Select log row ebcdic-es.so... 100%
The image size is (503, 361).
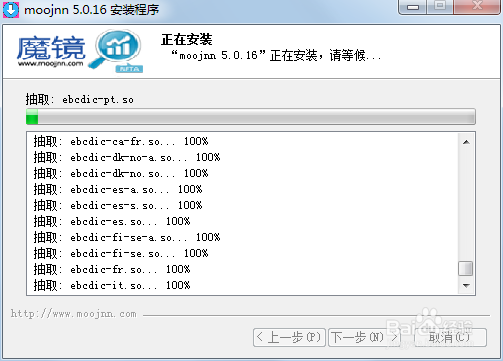tap(112, 221)
